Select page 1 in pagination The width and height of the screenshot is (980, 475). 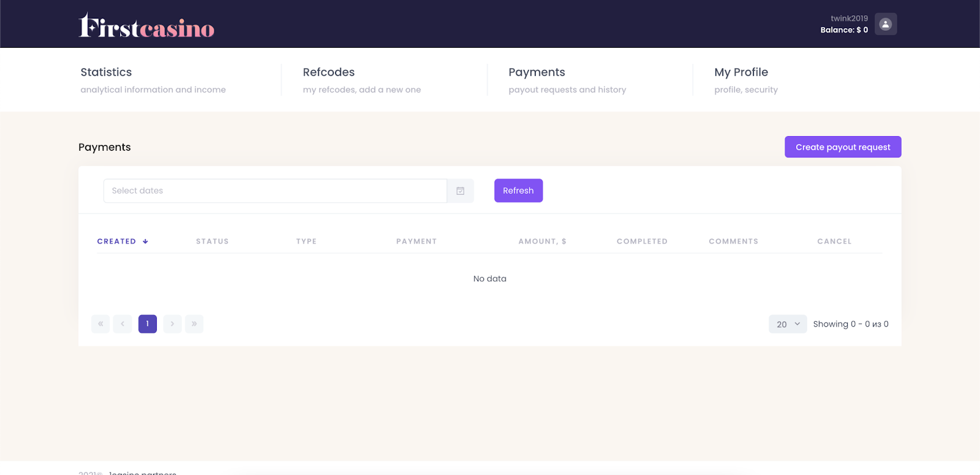pos(148,324)
